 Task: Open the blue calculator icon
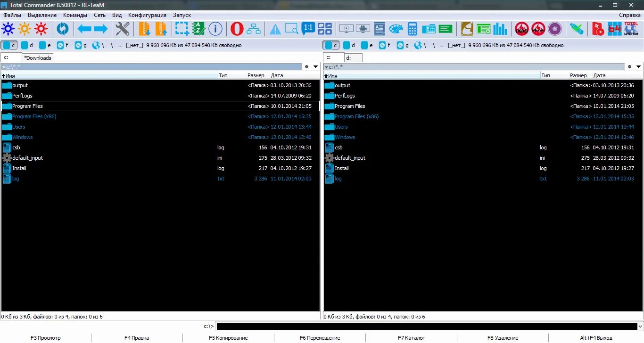(x=413, y=29)
